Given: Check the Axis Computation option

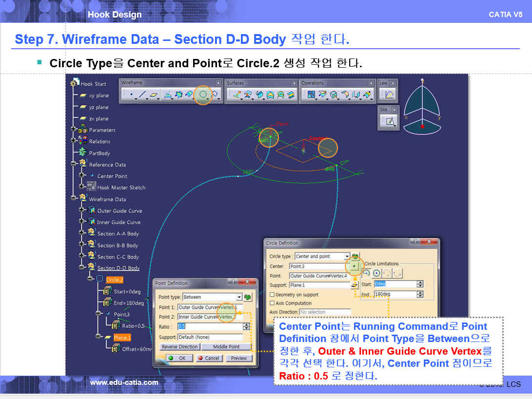Looking at the screenshot, I should [x=272, y=303].
